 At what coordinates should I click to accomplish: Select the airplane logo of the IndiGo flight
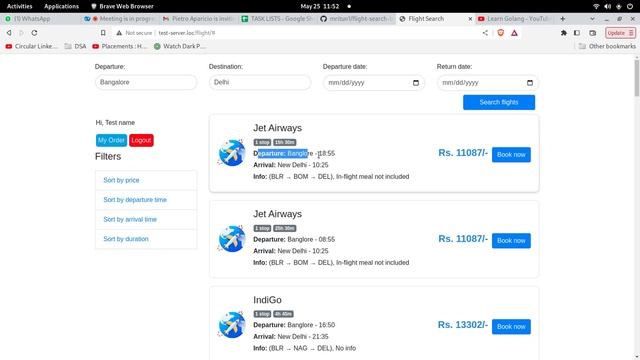coord(232,325)
